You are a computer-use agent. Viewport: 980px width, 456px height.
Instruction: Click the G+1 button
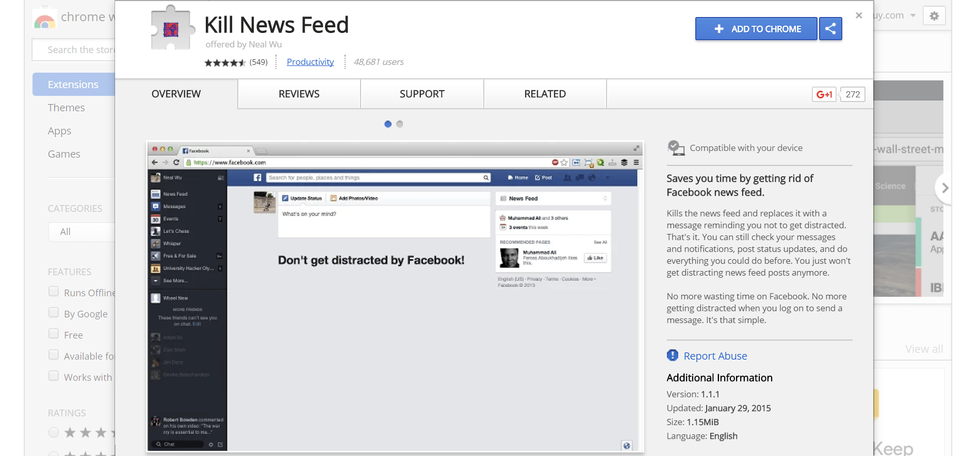[x=824, y=94]
